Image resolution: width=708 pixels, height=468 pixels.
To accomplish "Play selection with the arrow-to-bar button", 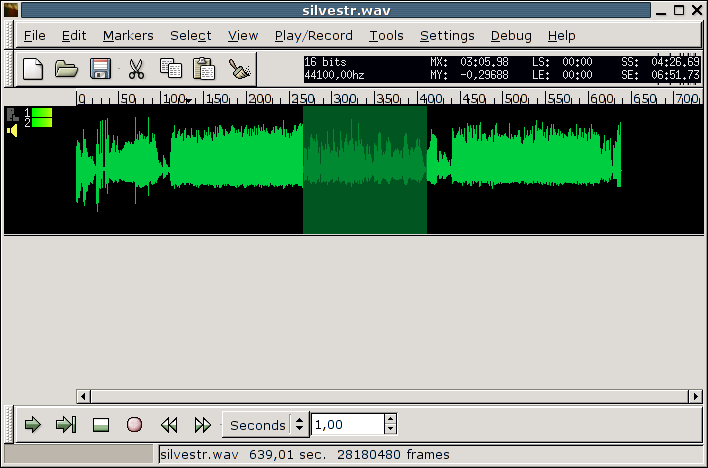I will [66, 425].
